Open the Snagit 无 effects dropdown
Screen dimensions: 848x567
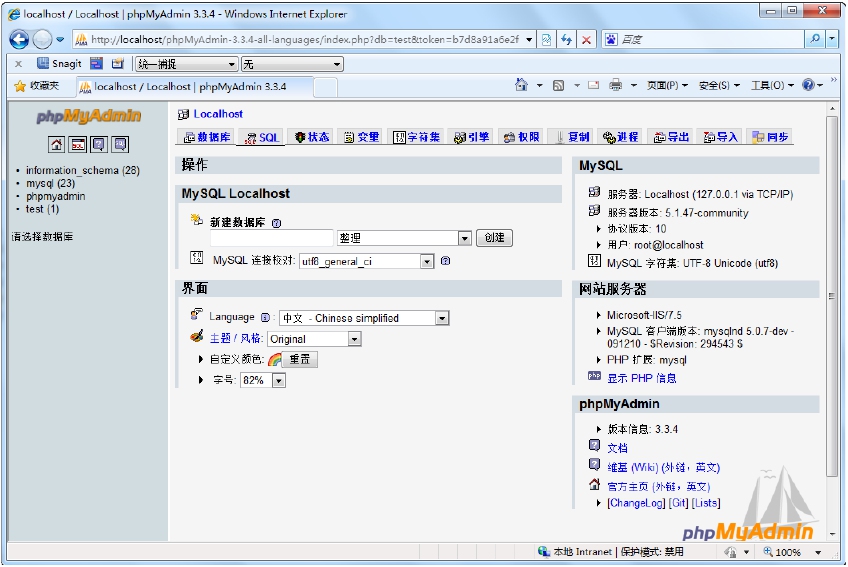292,64
